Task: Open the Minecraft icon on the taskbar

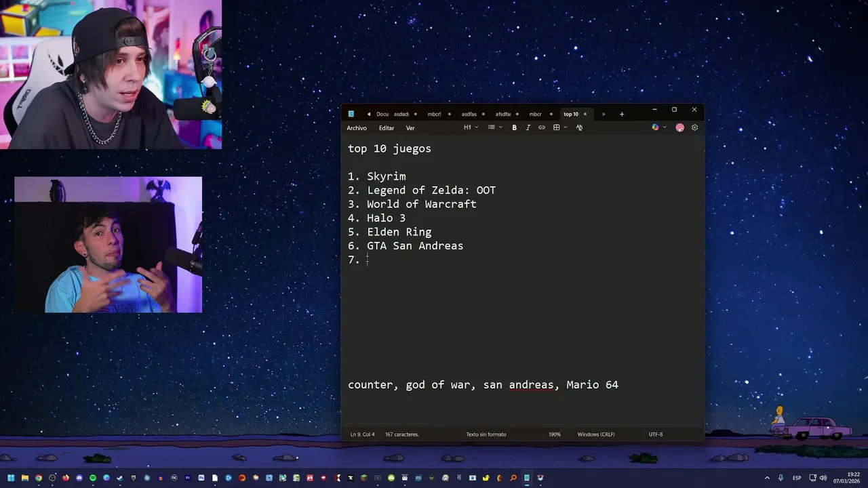Action: (363, 478)
